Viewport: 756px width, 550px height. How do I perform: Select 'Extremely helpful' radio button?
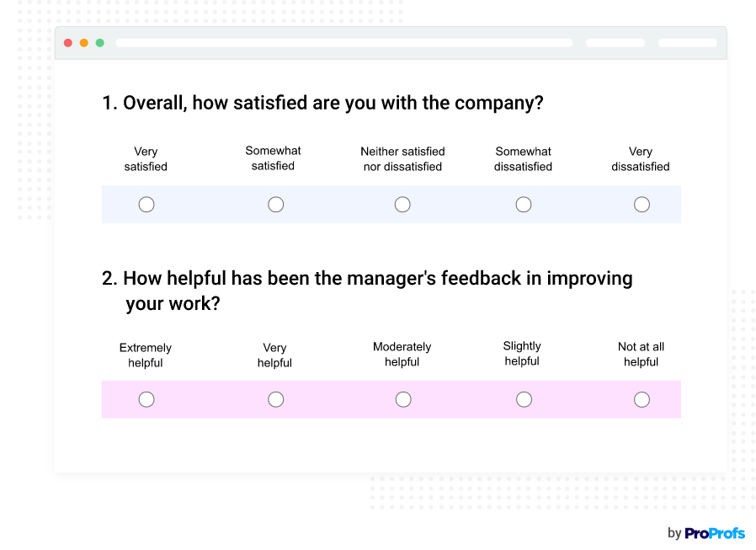point(146,399)
